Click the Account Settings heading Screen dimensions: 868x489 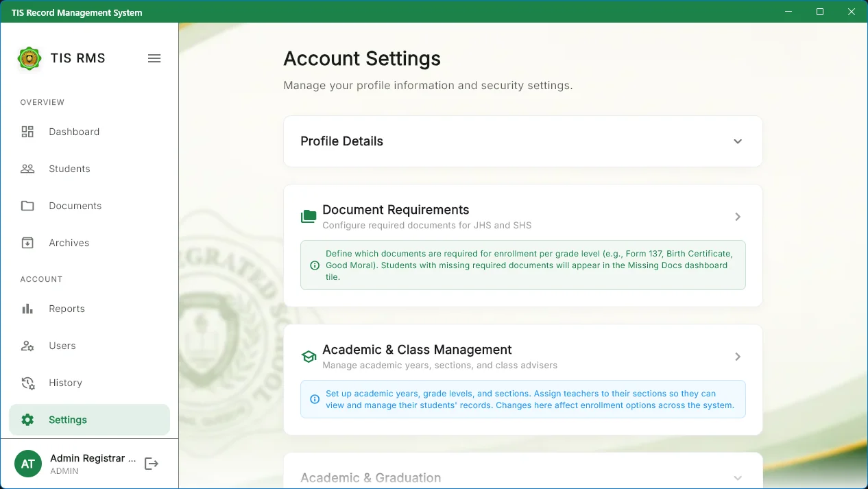click(x=362, y=58)
